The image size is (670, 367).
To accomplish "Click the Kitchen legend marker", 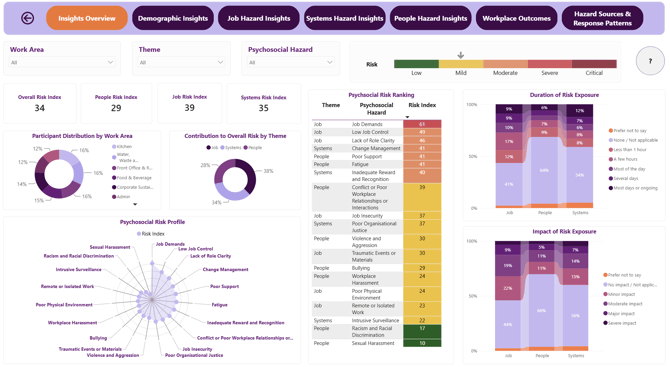I will 114,147.
